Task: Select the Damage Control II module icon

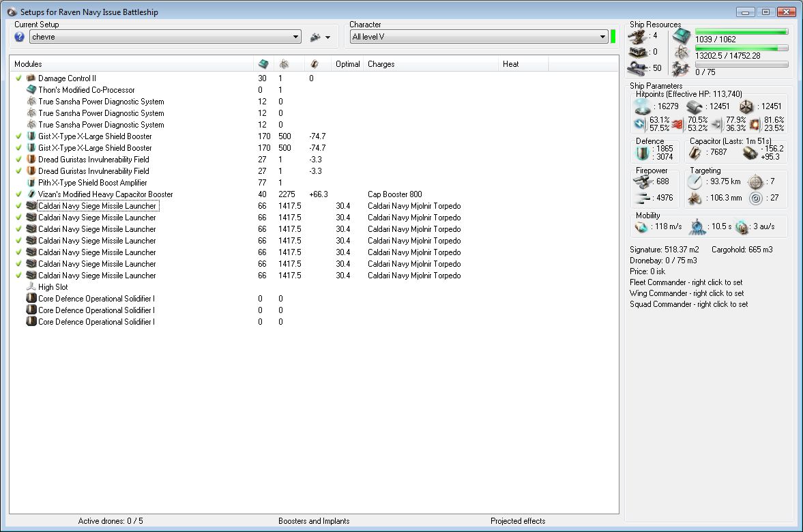Action: 31,78
